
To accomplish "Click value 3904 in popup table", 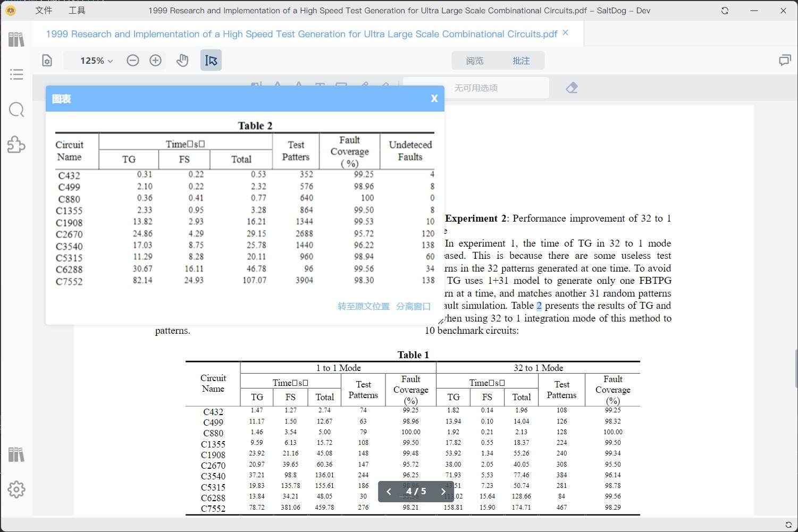I will coord(304,280).
